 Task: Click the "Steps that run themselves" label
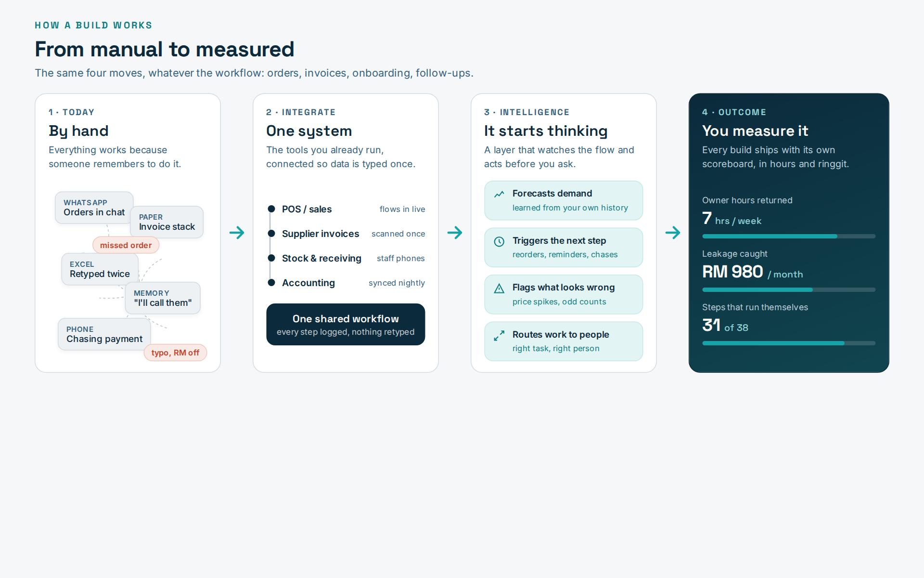tap(755, 307)
